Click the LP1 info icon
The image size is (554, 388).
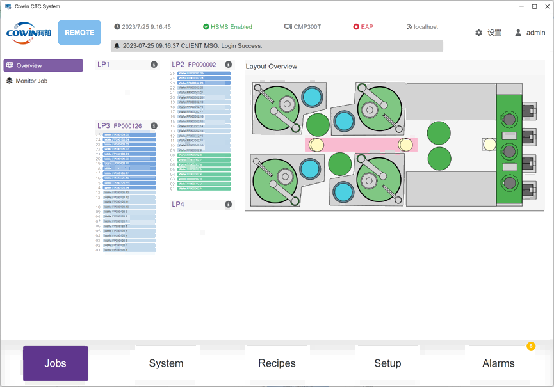tap(154, 64)
